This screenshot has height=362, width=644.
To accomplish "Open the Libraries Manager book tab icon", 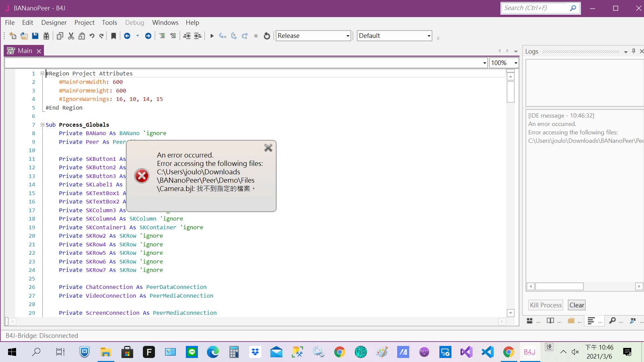I will [550, 321].
